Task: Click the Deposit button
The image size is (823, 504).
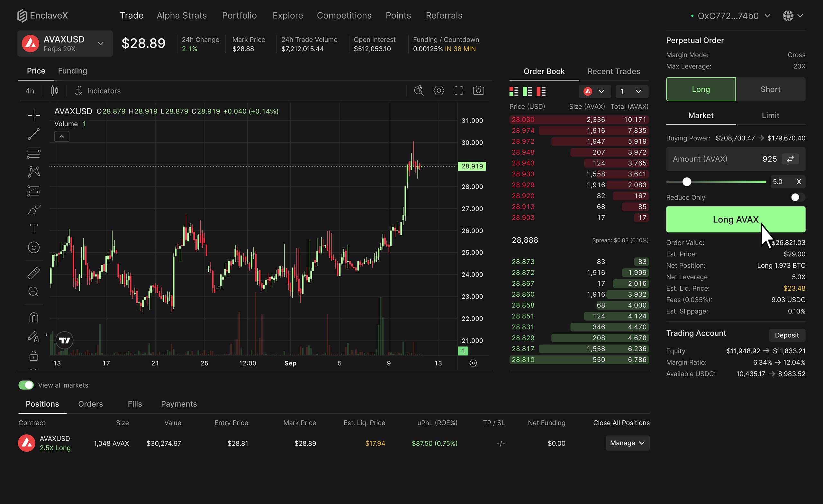Action: [x=787, y=335]
